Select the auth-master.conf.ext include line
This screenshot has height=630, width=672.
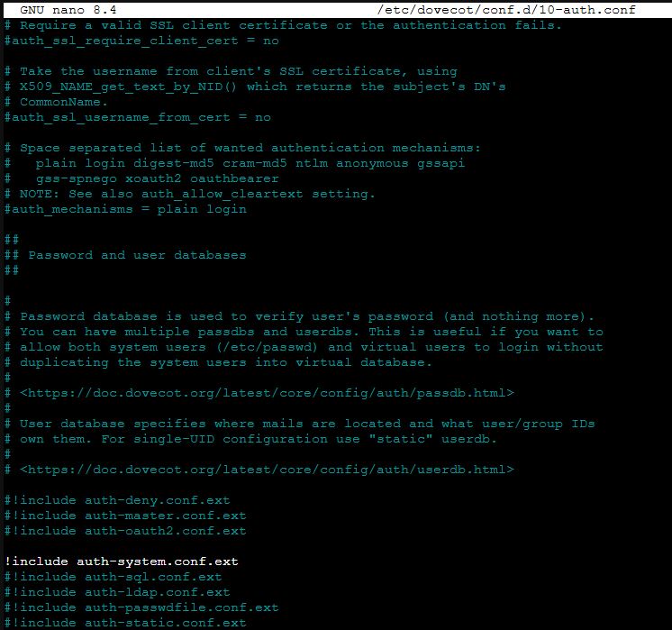(124, 516)
